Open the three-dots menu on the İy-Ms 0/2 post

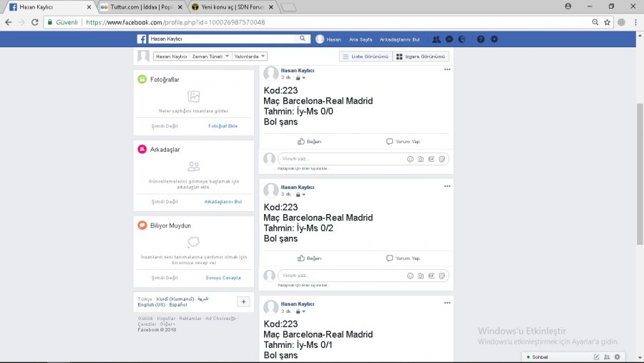click(x=447, y=186)
